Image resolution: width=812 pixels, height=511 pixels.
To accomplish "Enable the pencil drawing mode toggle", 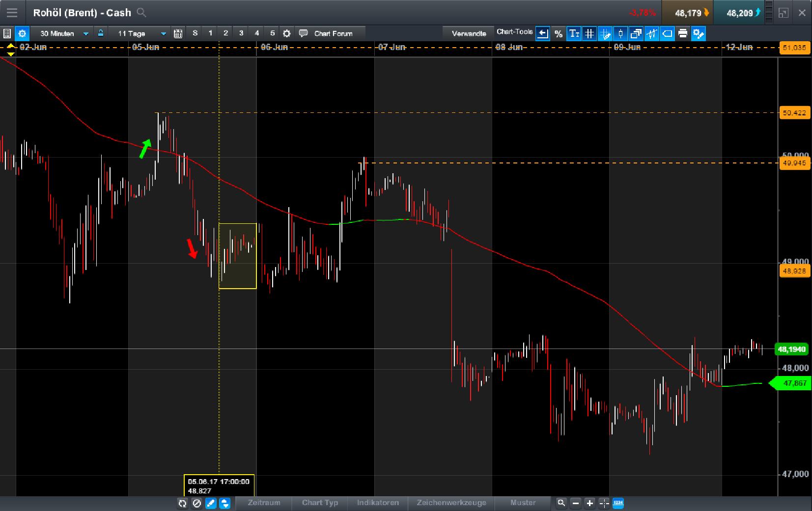I will pyautogui.click(x=211, y=504).
